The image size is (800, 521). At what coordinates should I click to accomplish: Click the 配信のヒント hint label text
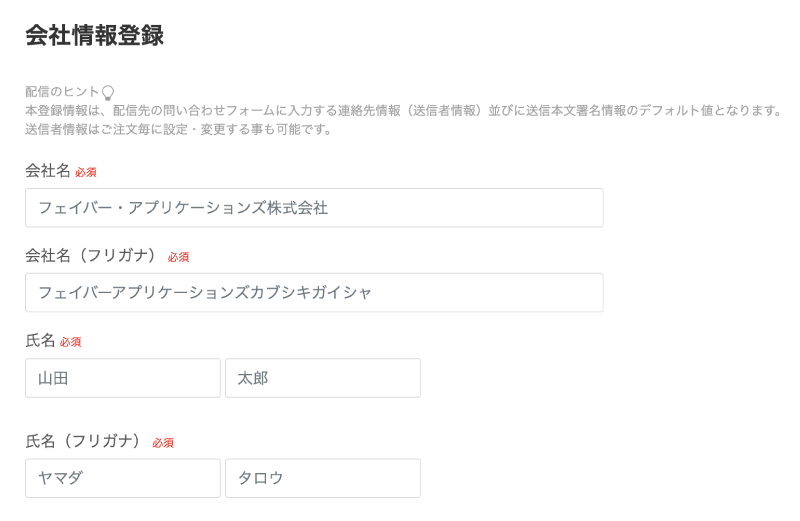[x=62, y=92]
